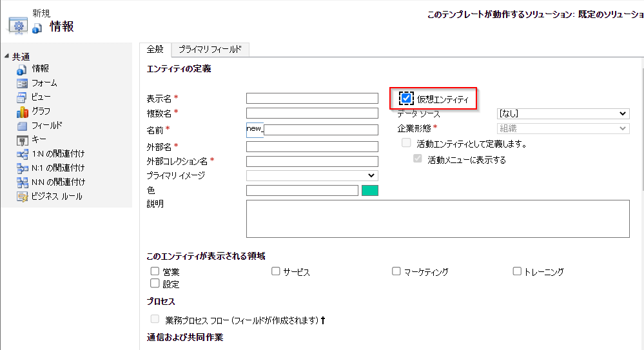Image resolution: width=644 pixels, height=350 pixels.
Task: Click the 外部名 input field
Action: pyautogui.click(x=312, y=147)
